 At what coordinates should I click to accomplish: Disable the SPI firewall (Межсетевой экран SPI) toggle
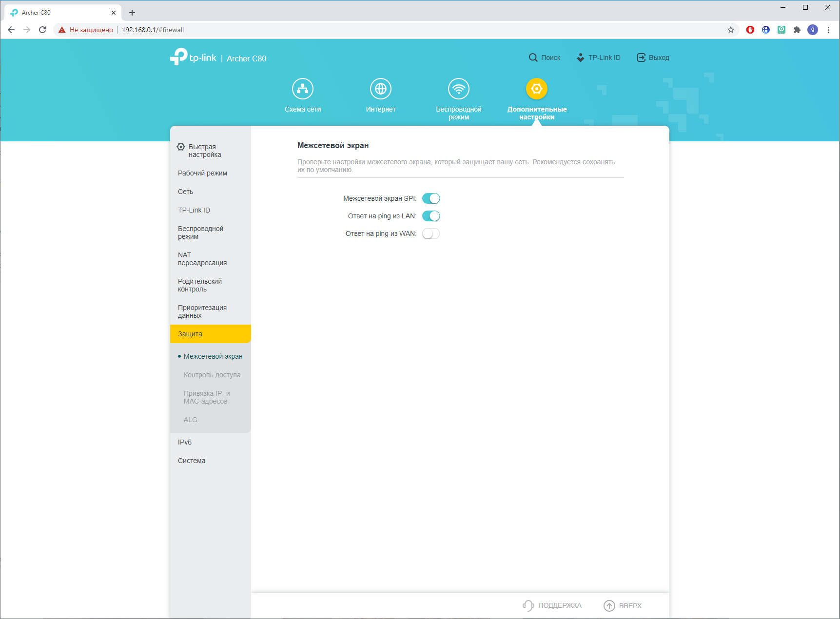(x=431, y=198)
